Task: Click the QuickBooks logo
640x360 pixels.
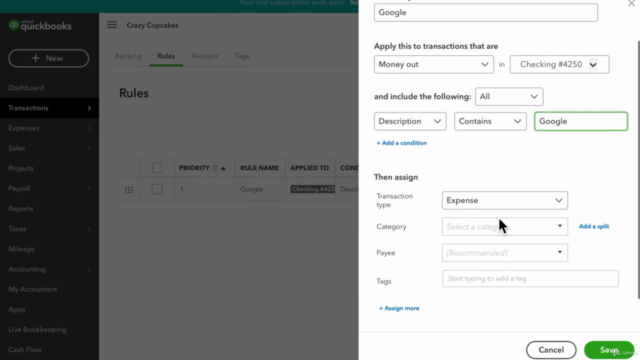Action: [40, 26]
